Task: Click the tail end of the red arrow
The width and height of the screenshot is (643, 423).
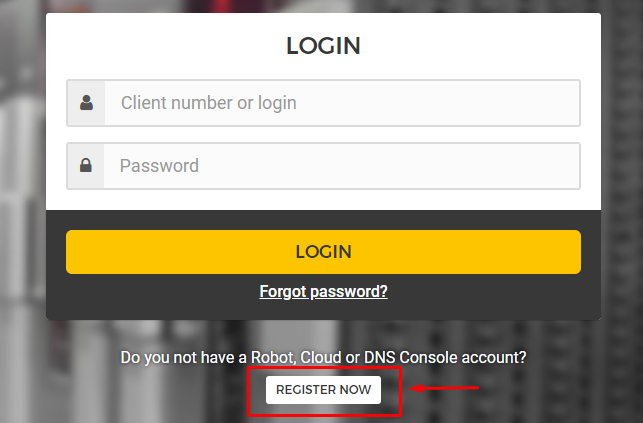Action: [x=478, y=388]
